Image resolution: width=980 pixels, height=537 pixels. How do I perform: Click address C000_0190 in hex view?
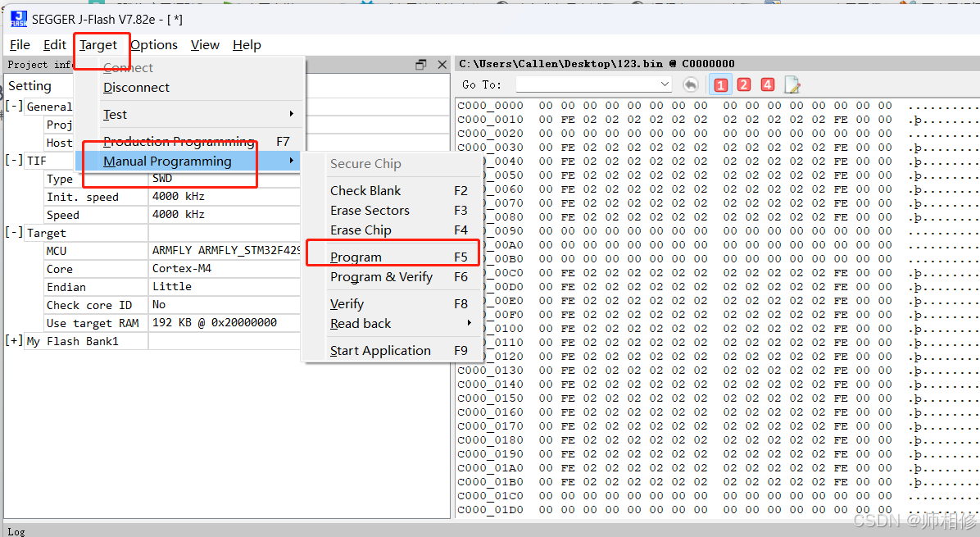491,454
